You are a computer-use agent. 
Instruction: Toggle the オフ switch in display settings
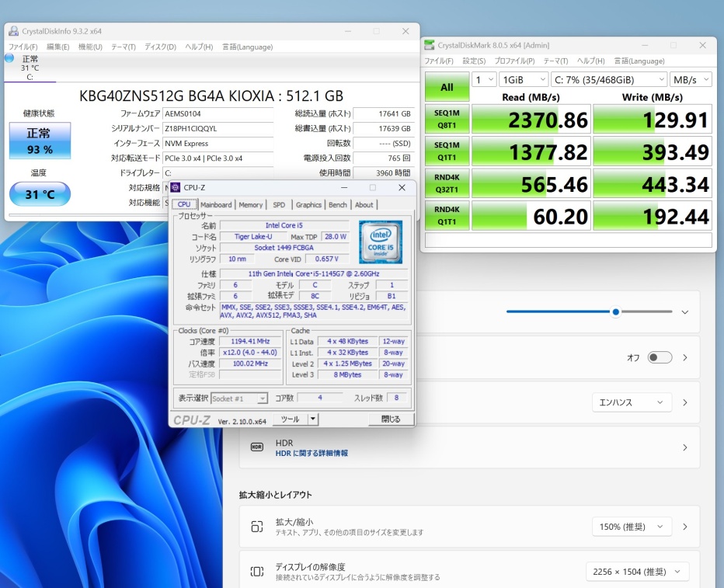[660, 357]
